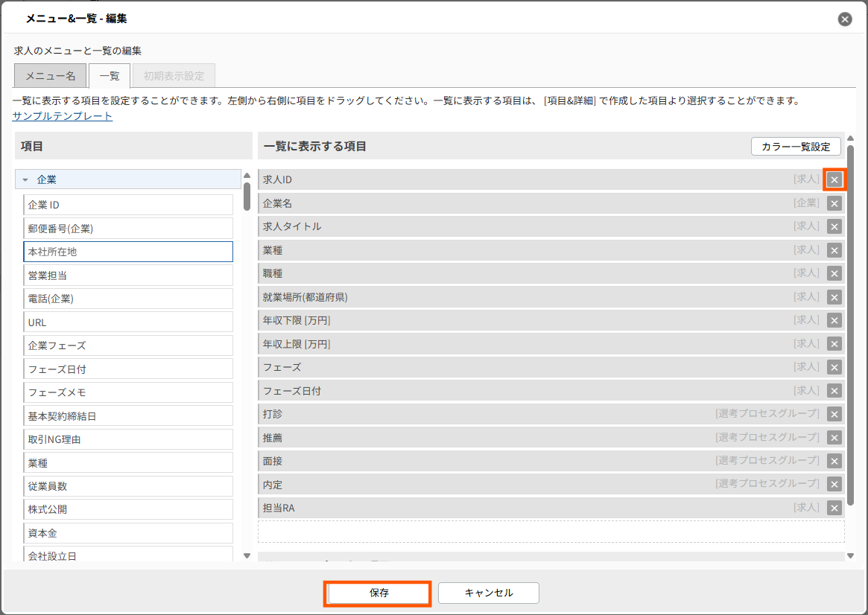
Task: Click the X icon beside 職種
Action: pos(834,274)
